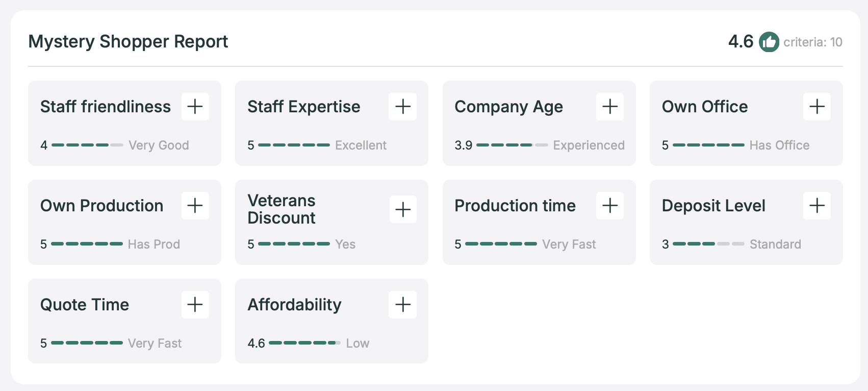This screenshot has height=391, width=868.
Task: Click the 4.6 overall score
Action: 741,41
